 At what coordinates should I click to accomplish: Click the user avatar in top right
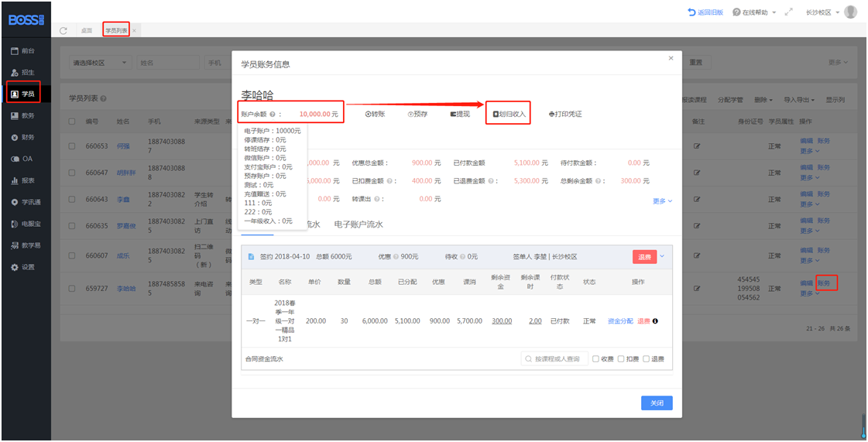point(850,12)
